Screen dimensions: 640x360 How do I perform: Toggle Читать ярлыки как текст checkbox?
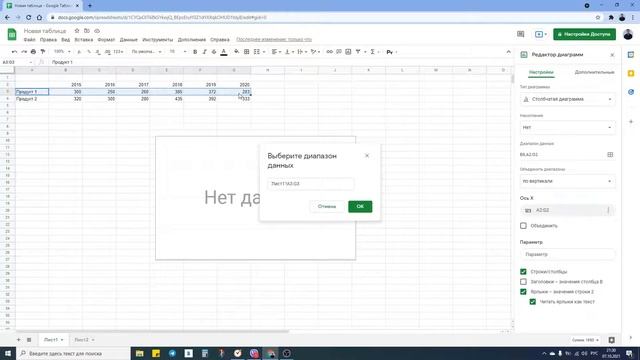pos(533,302)
